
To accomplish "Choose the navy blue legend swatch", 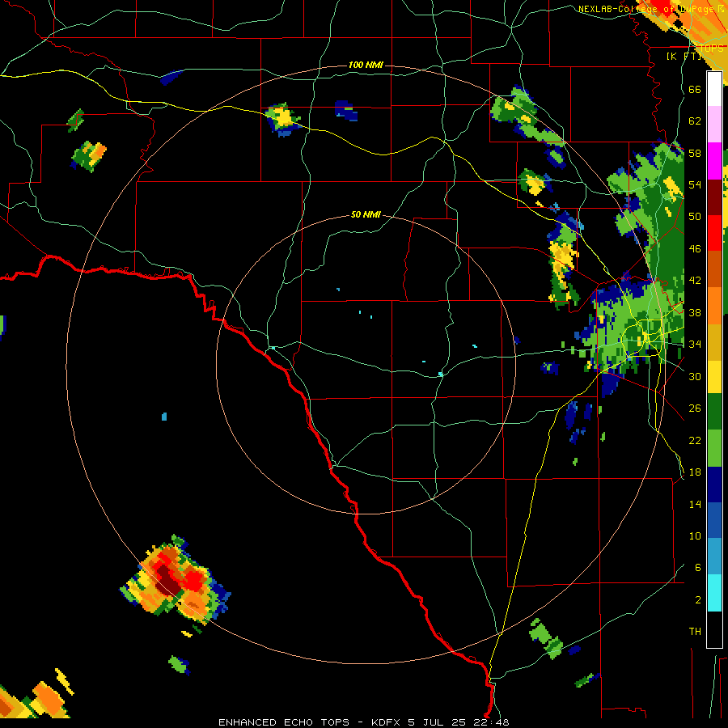I will [x=714, y=485].
